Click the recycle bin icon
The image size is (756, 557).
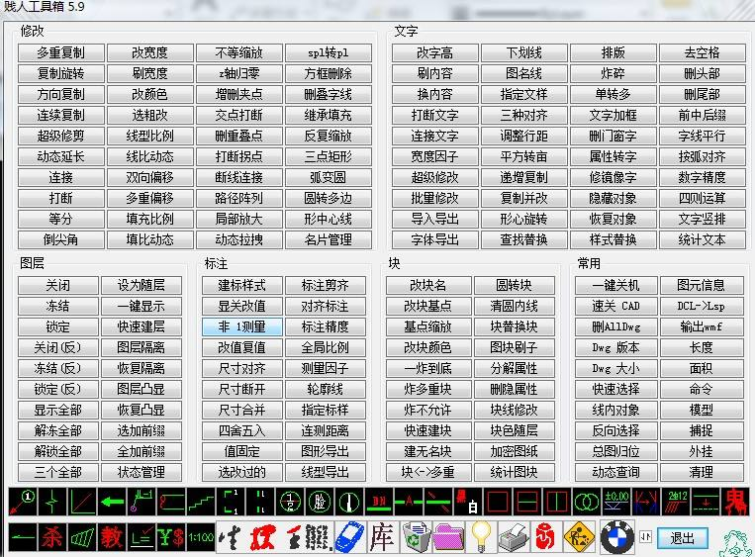coord(416,537)
